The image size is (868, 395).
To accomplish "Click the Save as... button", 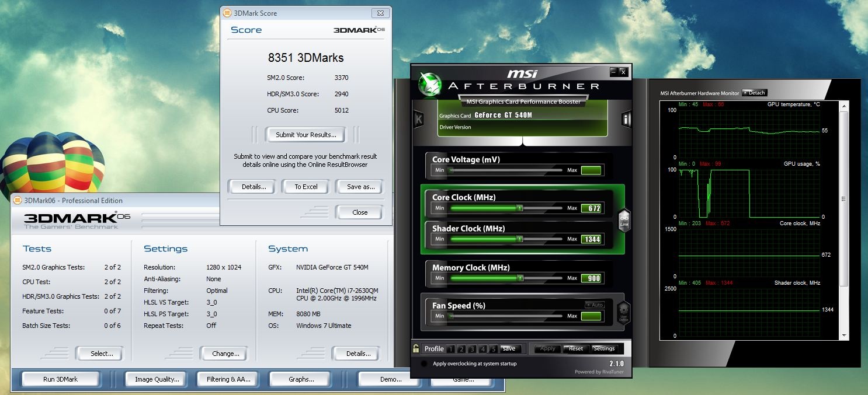I will click(360, 187).
